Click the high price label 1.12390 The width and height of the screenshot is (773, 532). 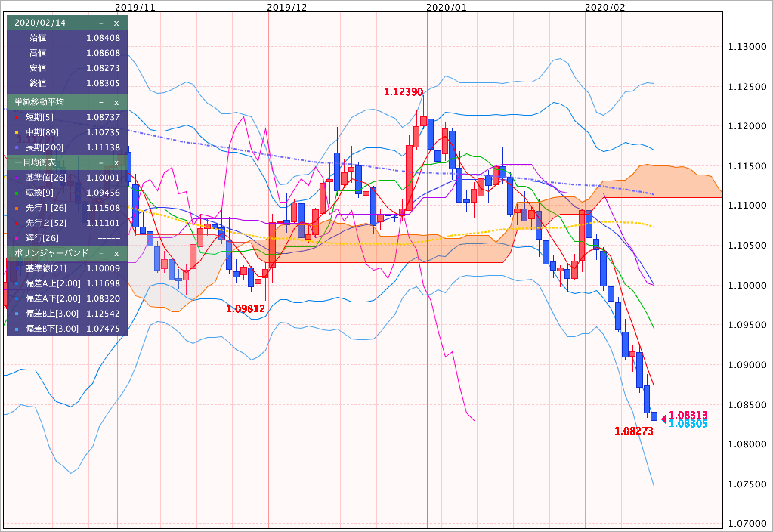[404, 92]
